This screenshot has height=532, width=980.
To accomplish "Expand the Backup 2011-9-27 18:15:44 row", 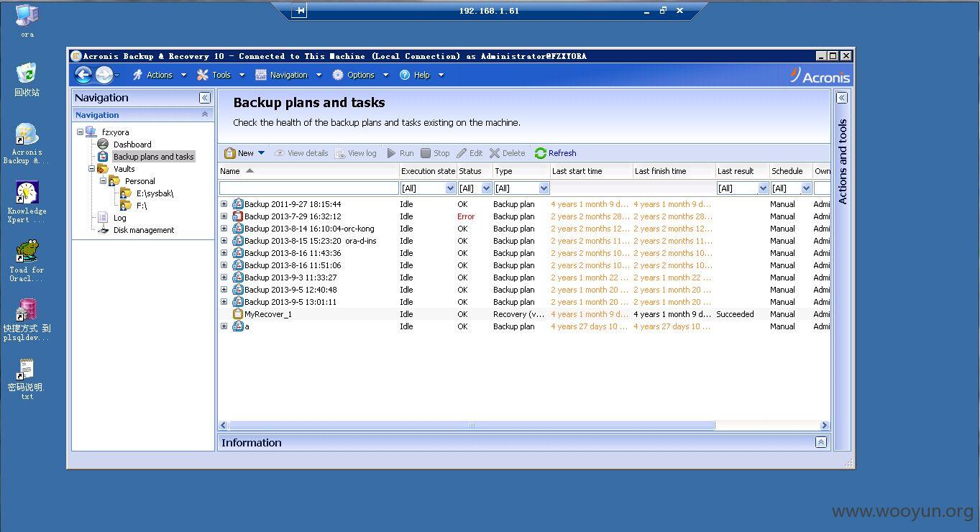I will coord(224,204).
